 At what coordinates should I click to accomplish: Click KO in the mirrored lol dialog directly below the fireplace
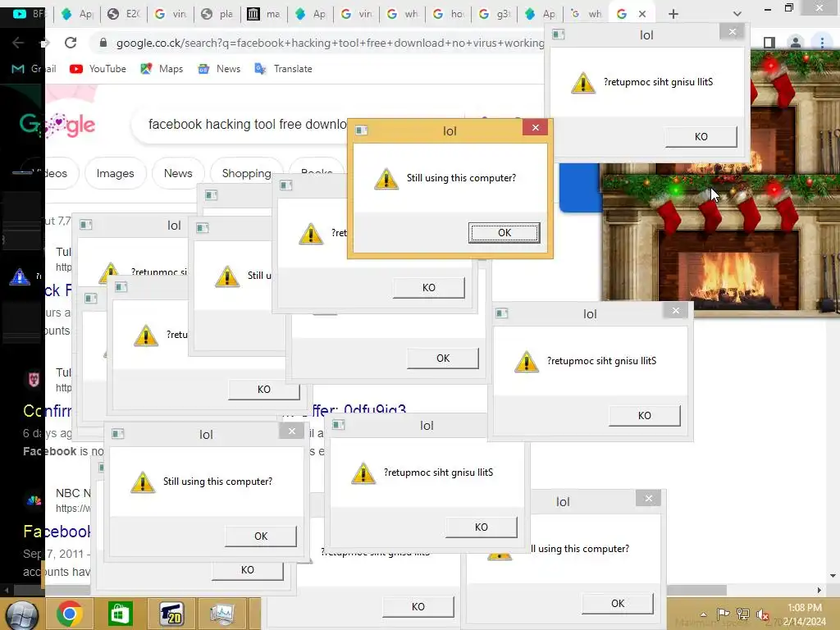point(645,415)
